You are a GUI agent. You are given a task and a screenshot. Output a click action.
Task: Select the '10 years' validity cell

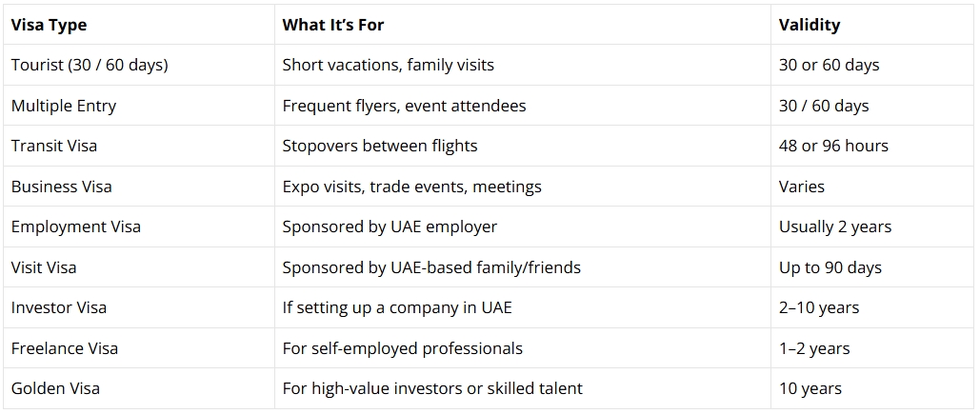click(x=810, y=388)
